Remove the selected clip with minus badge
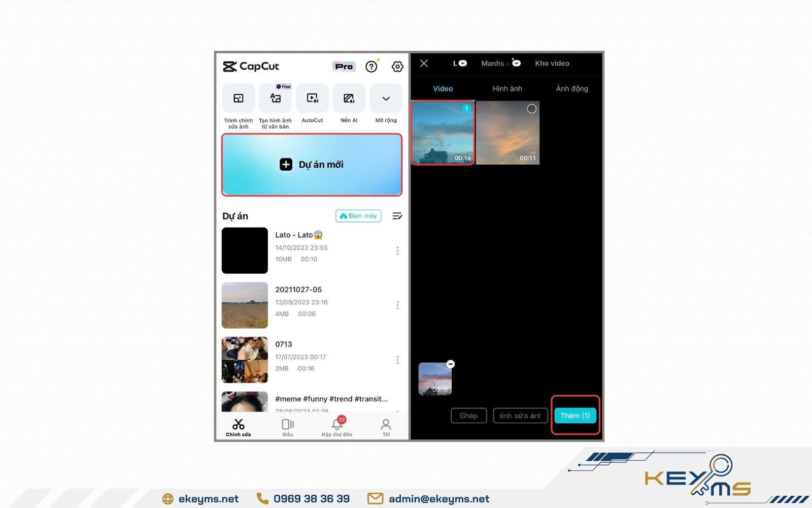The width and height of the screenshot is (812, 508). tap(451, 364)
